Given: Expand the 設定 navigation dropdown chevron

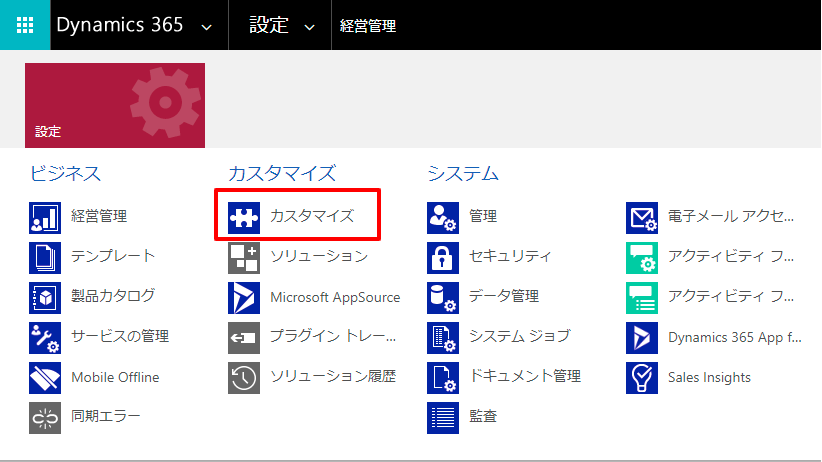Looking at the screenshot, I should coord(309,27).
